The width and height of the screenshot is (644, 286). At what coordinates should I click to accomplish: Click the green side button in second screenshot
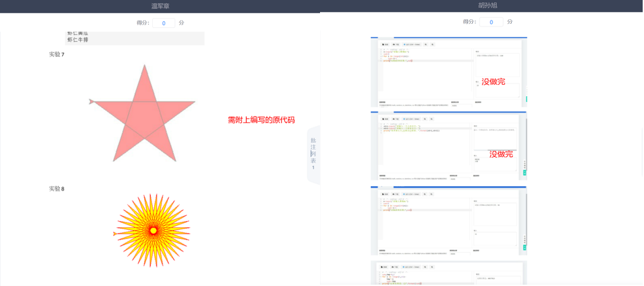coord(524,173)
